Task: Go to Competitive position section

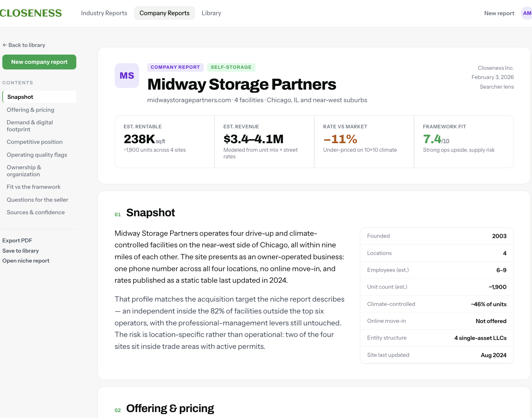Action: pyautogui.click(x=35, y=142)
